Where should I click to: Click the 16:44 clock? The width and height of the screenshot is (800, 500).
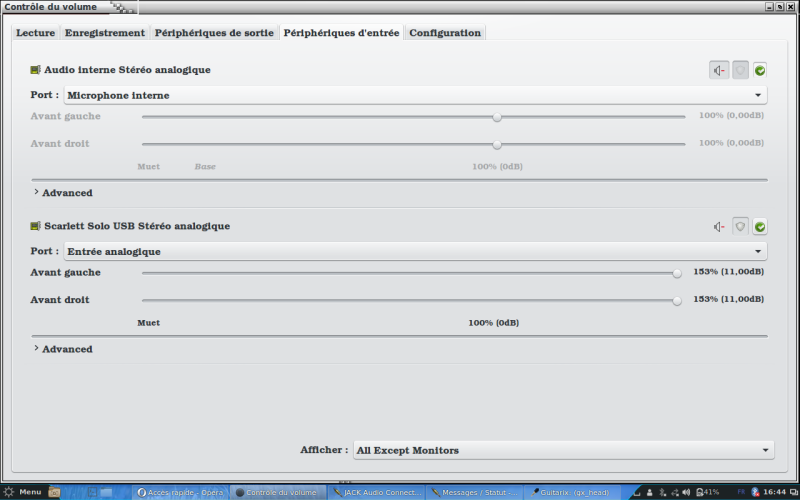point(774,492)
